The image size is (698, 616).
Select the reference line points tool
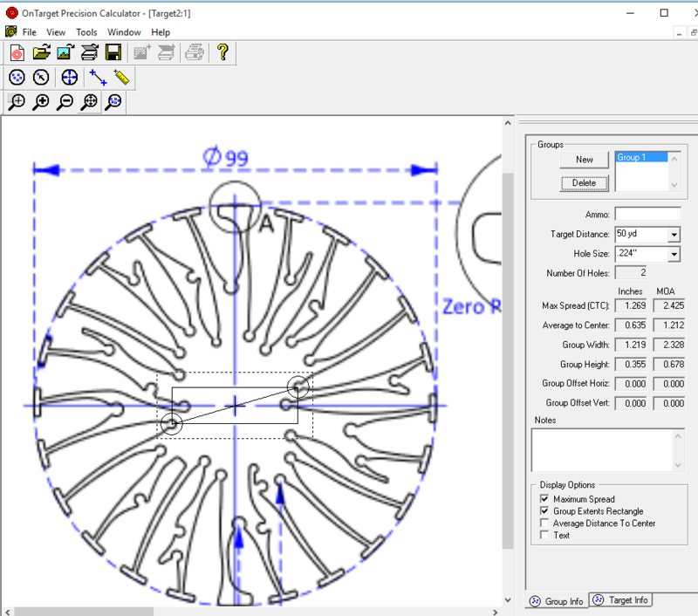(x=98, y=78)
